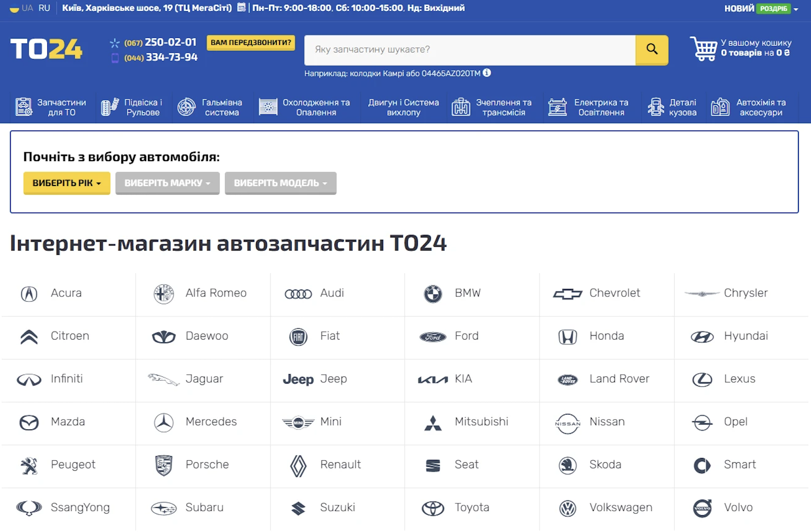The image size is (811, 532).
Task: Select the Volkswagen logo icon
Action: pos(568,508)
